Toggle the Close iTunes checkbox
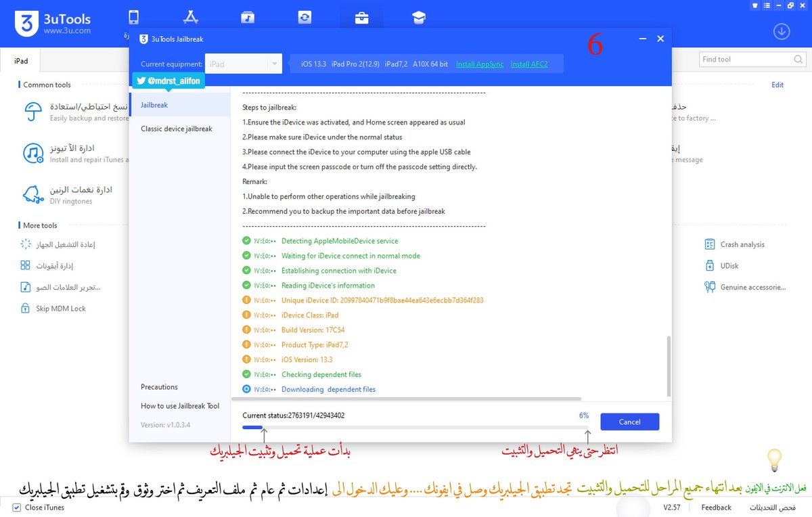The width and height of the screenshot is (812, 517). tap(16, 507)
